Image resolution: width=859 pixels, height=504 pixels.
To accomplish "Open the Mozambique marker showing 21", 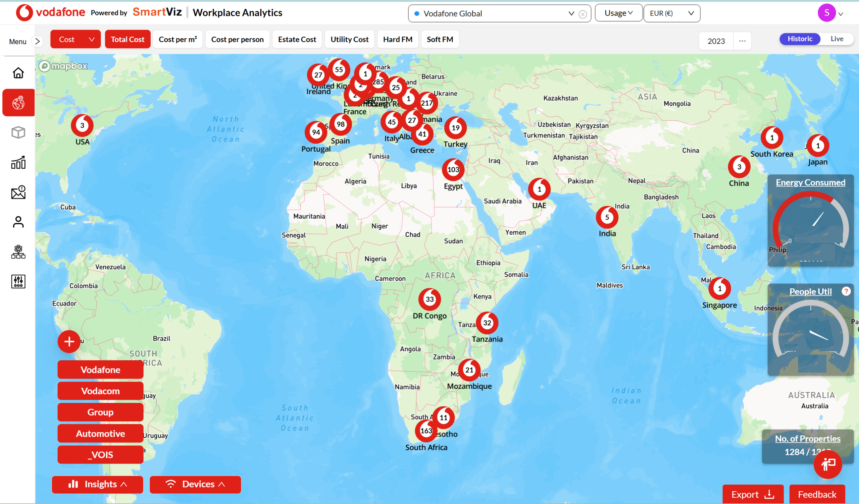I will tap(469, 370).
